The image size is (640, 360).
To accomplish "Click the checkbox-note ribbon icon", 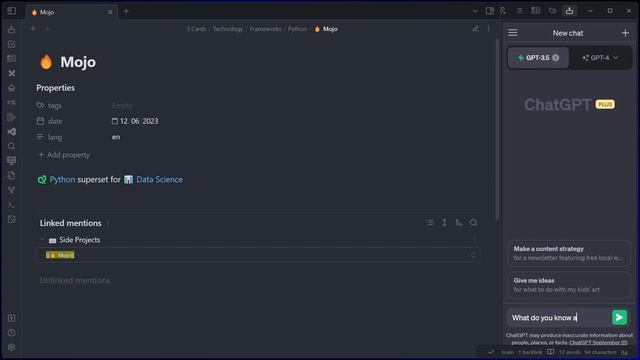I will coord(11,44).
